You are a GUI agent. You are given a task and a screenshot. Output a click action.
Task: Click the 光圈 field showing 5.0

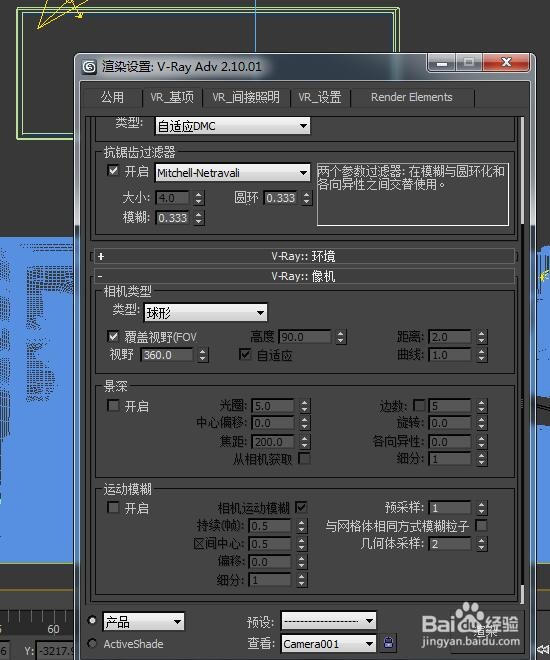point(273,406)
